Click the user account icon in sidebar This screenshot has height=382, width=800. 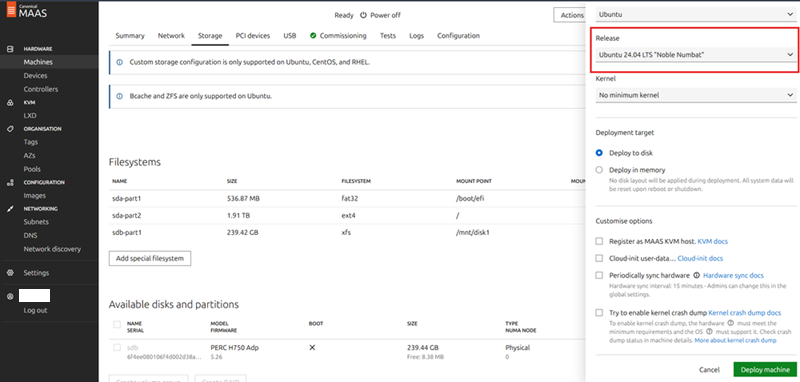10,296
